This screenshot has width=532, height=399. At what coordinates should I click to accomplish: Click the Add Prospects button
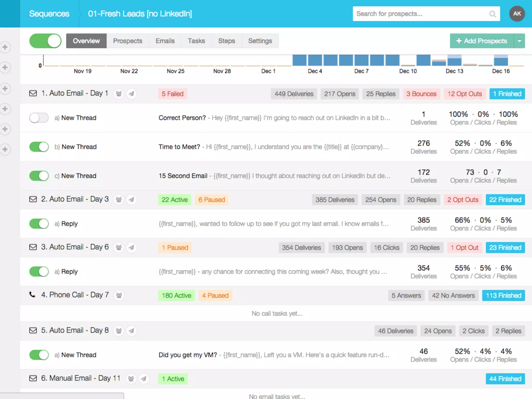[x=482, y=41]
